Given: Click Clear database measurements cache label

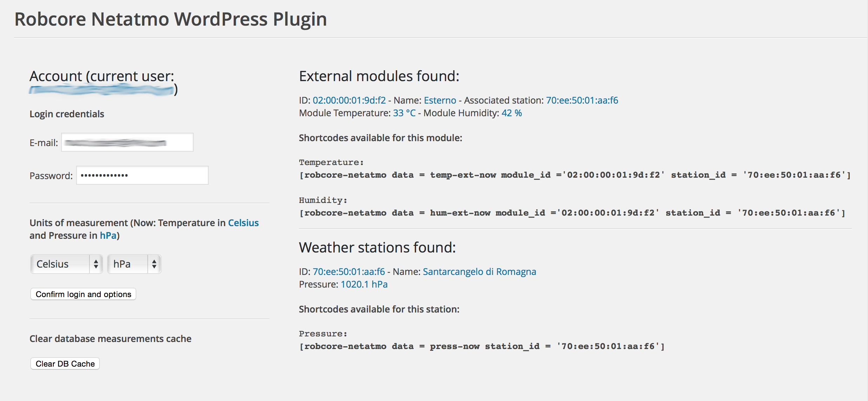Looking at the screenshot, I should (x=111, y=339).
